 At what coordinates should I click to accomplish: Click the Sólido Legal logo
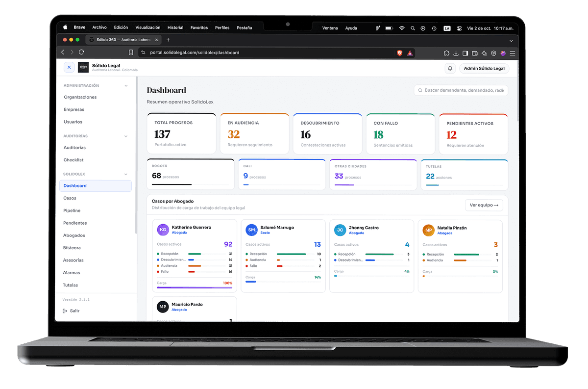[83, 67]
